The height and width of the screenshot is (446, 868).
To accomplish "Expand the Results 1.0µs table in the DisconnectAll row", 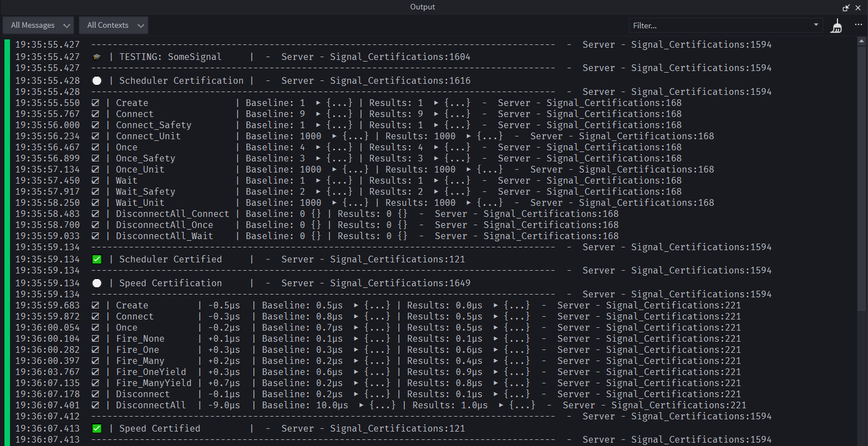I will click(501, 406).
